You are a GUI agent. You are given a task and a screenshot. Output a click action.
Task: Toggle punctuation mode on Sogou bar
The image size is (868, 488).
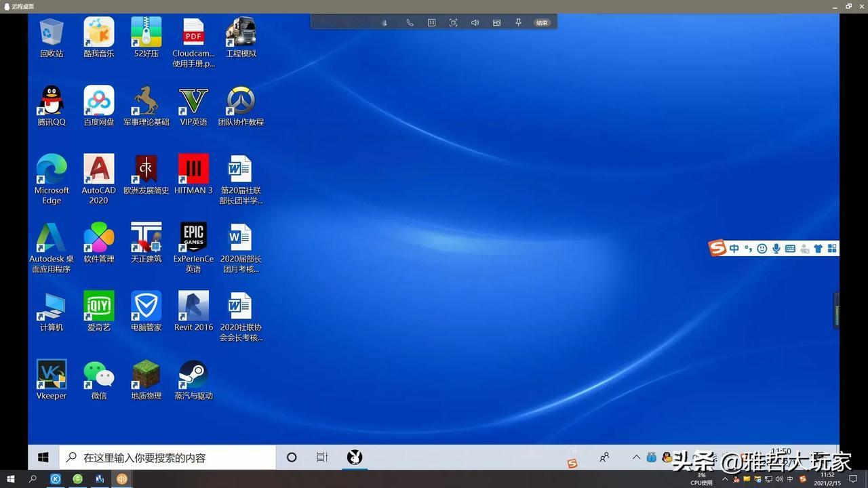(x=748, y=249)
